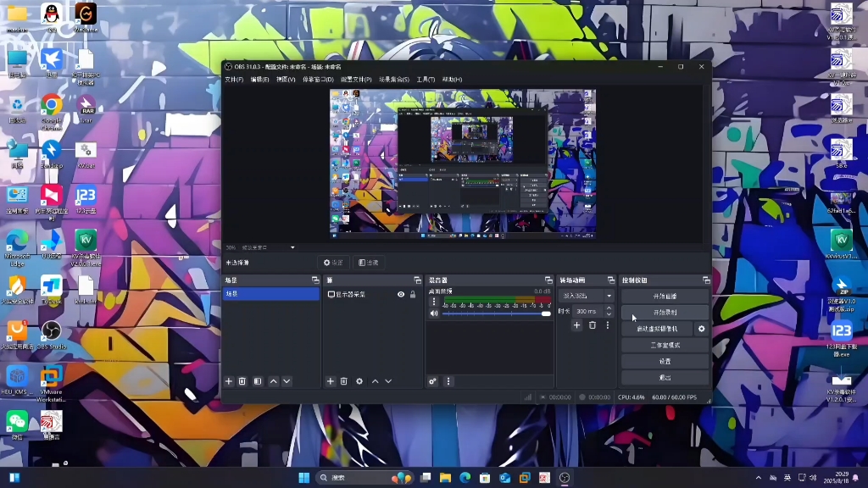Open File Explorer from the taskbar
868x488 pixels.
pyautogui.click(x=446, y=478)
